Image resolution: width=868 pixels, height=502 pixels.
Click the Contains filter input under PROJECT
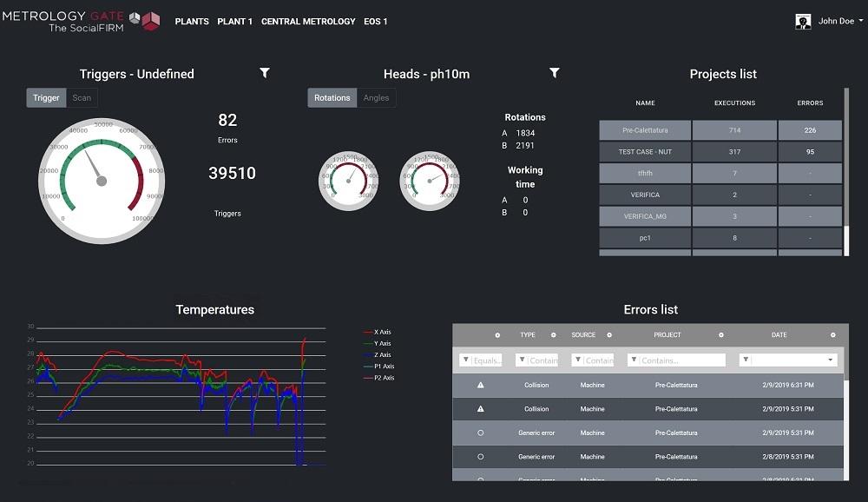click(686, 359)
